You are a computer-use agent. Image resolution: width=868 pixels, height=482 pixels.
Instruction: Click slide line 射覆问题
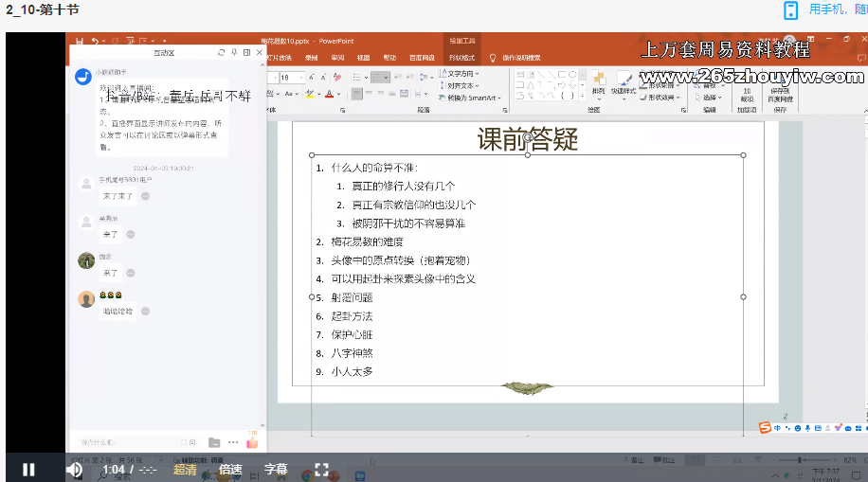[x=353, y=297]
